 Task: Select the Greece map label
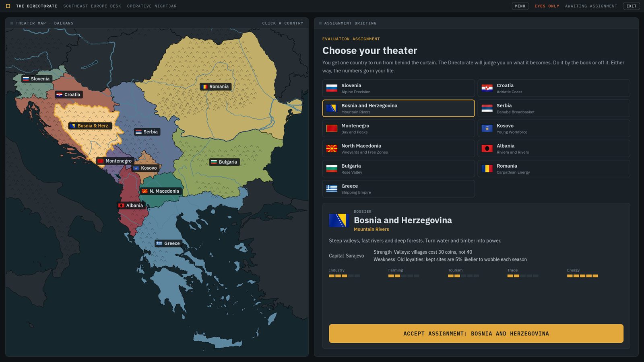(x=168, y=243)
